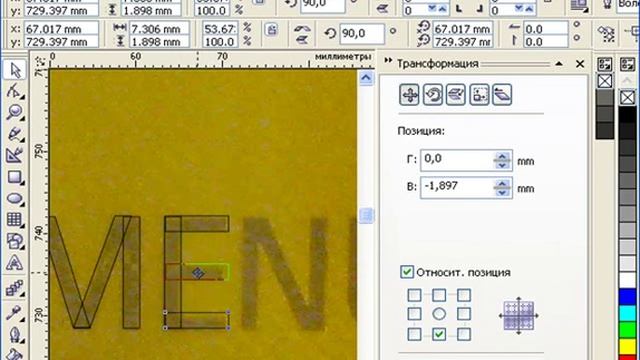Select the Basic Shapes tool

pos(15,242)
